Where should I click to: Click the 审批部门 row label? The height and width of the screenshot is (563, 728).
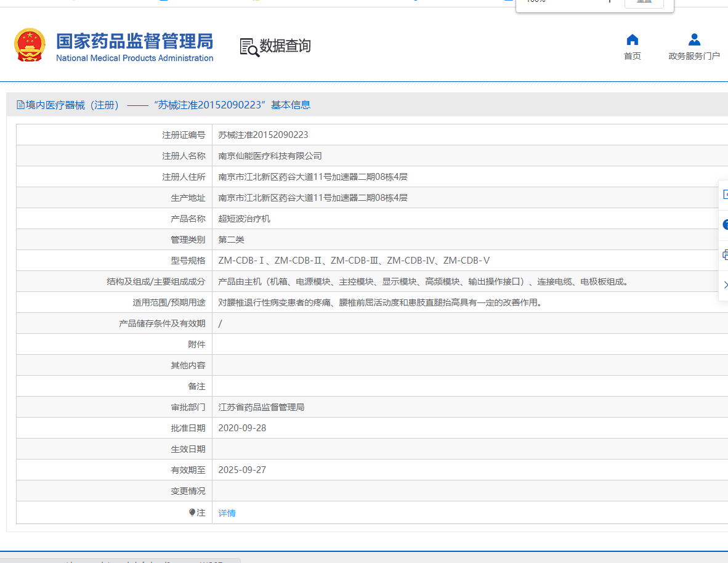[188, 407]
